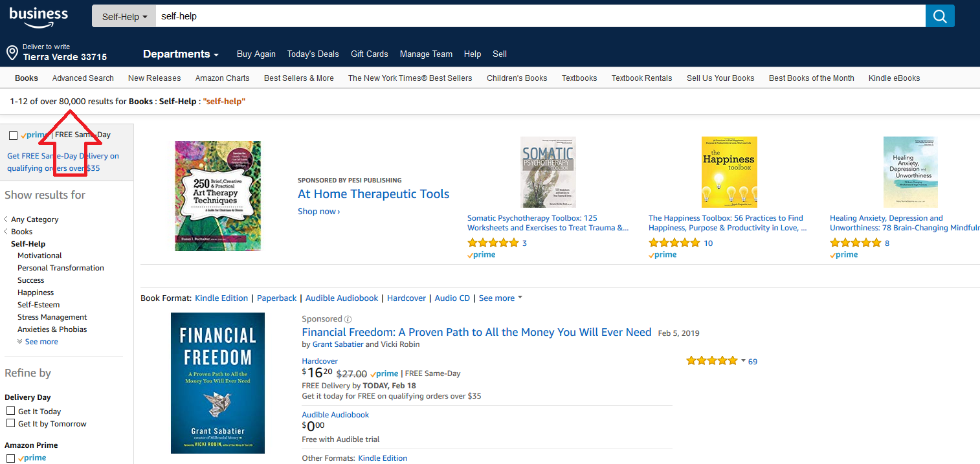Open Gift Cards

point(370,54)
